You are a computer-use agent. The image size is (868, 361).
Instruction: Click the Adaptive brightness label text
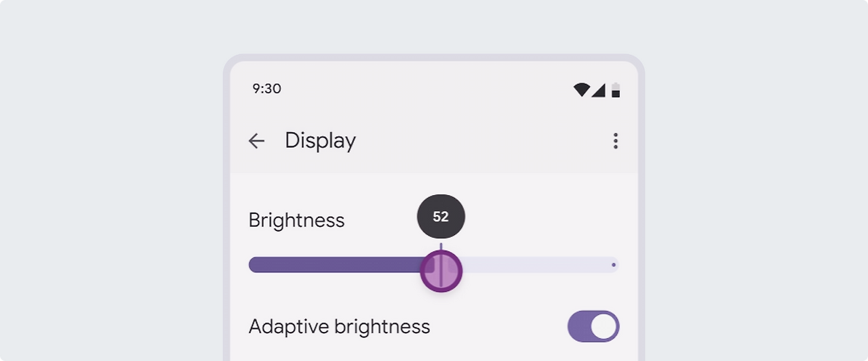(x=339, y=326)
